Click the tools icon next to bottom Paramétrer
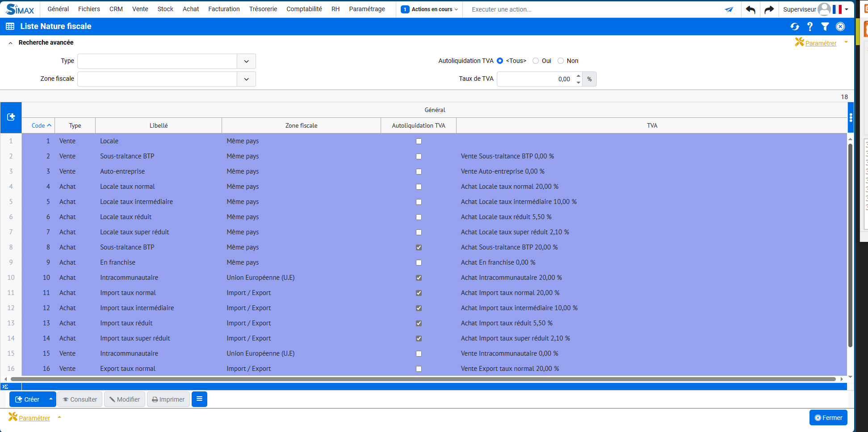Viewport: 868px width, 432px height. click(13, 417)
